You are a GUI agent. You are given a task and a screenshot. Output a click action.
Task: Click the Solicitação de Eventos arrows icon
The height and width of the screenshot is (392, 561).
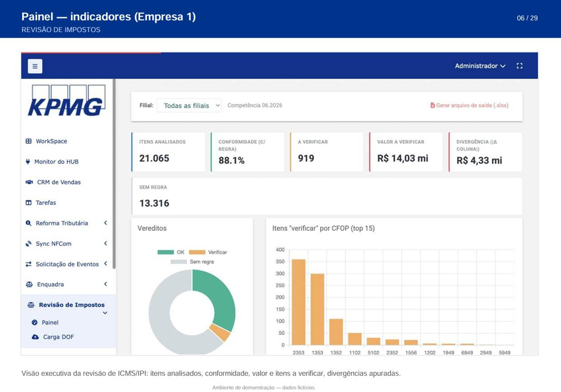(28, 264)
